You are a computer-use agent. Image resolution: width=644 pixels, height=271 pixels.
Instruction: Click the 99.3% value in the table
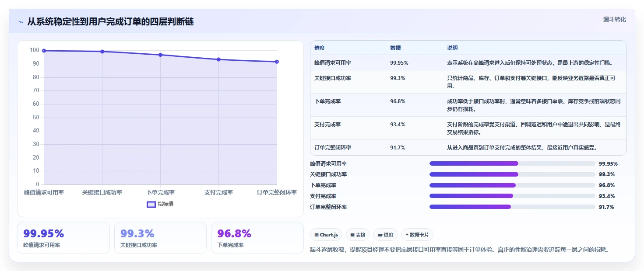pyautogui.click(x=398, y=78)
